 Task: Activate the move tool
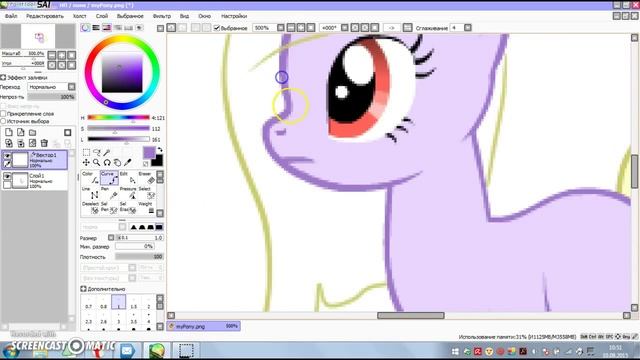tap(86, 162)
